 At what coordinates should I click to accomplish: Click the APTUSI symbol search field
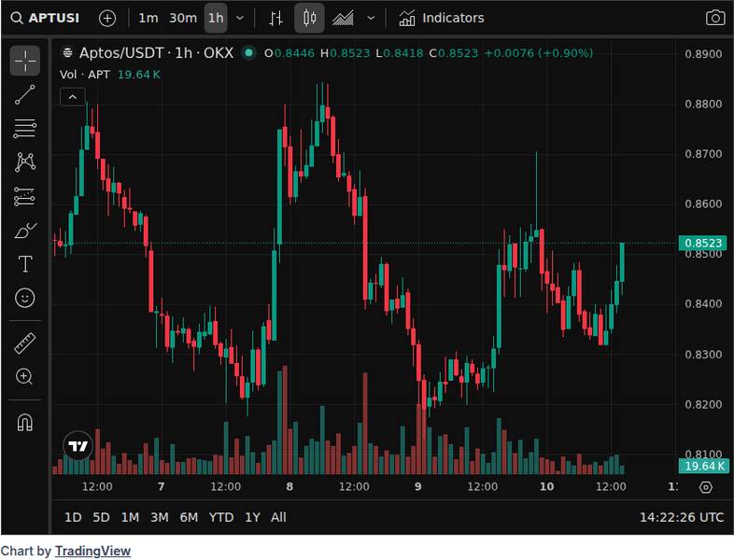(49, 18)
